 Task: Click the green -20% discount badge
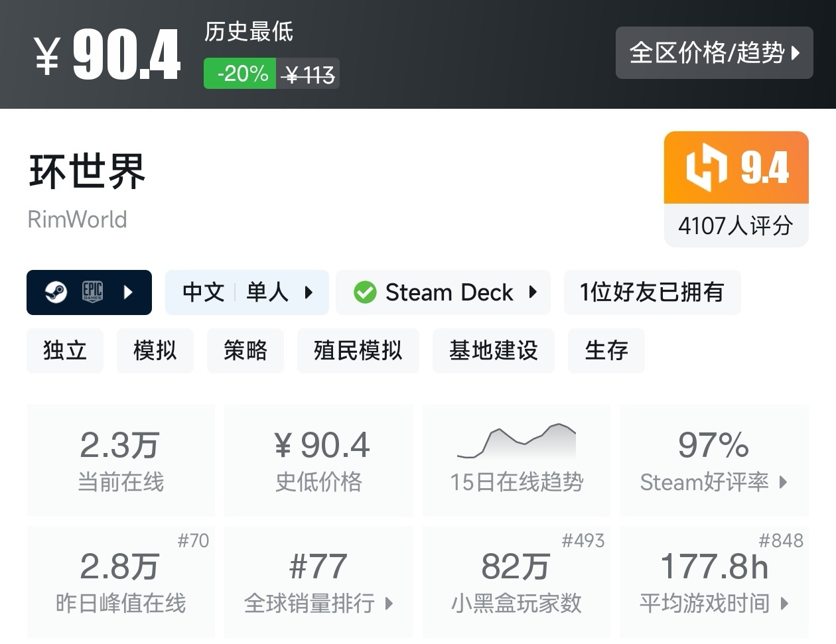click(243, 74)
